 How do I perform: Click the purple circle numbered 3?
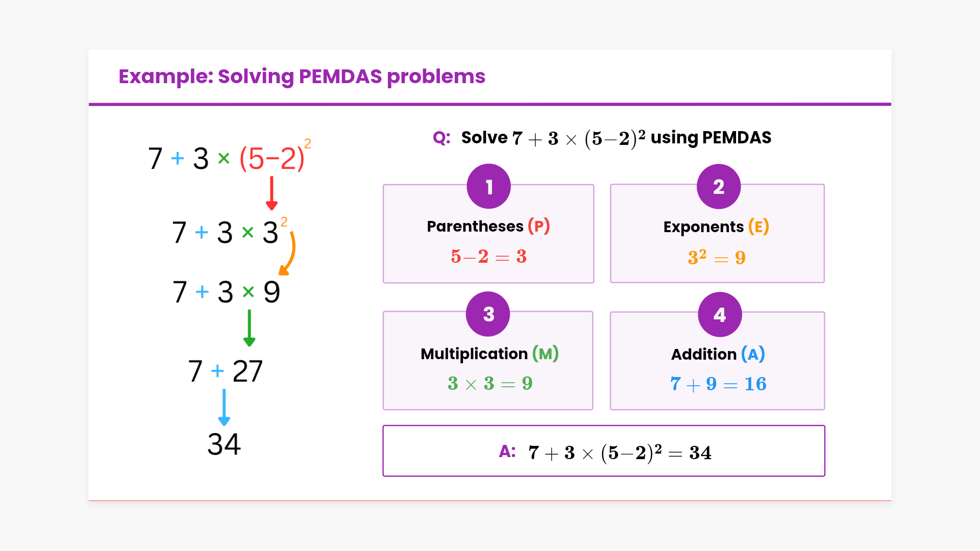click(488, 314)
